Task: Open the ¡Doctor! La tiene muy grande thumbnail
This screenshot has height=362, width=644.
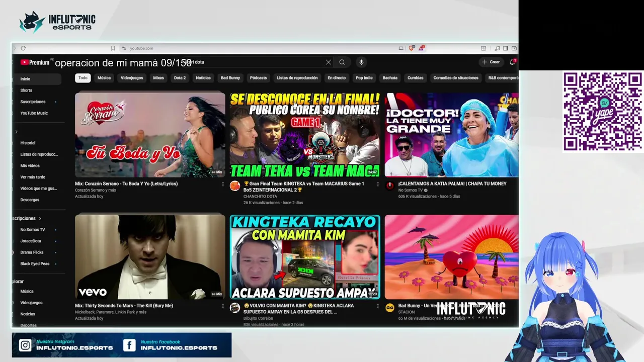Action: [x=451, y=135]
